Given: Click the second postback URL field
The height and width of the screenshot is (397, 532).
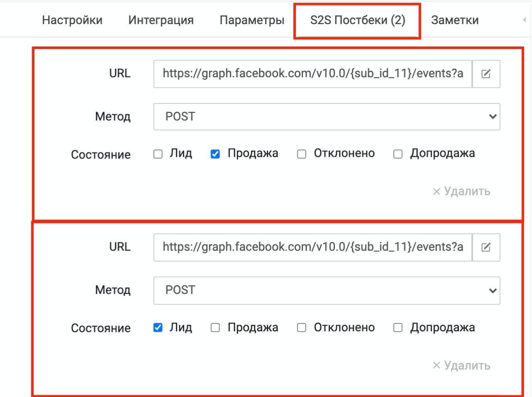Looking at the screenshot, I should [x=313, y=247].
